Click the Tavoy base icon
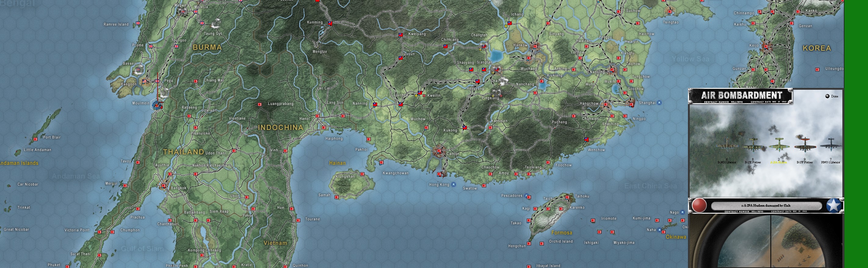This screenshot has height=268, width=868. coord(138,162)
